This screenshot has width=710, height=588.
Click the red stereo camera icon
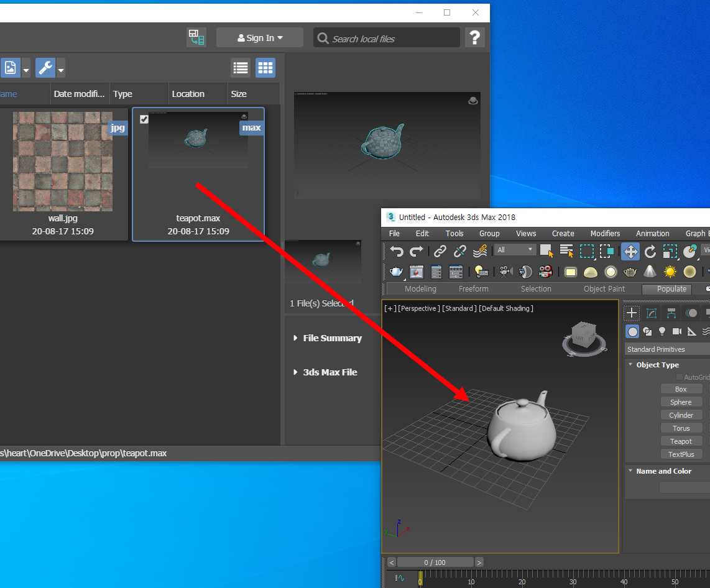pyautogui.click(x=546, y=272)
